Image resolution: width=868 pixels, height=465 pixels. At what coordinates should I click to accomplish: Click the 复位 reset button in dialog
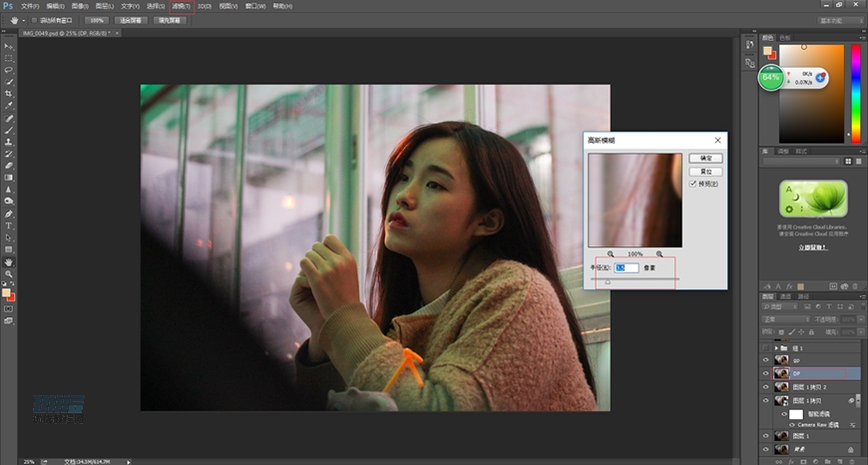tap(706, 171)
